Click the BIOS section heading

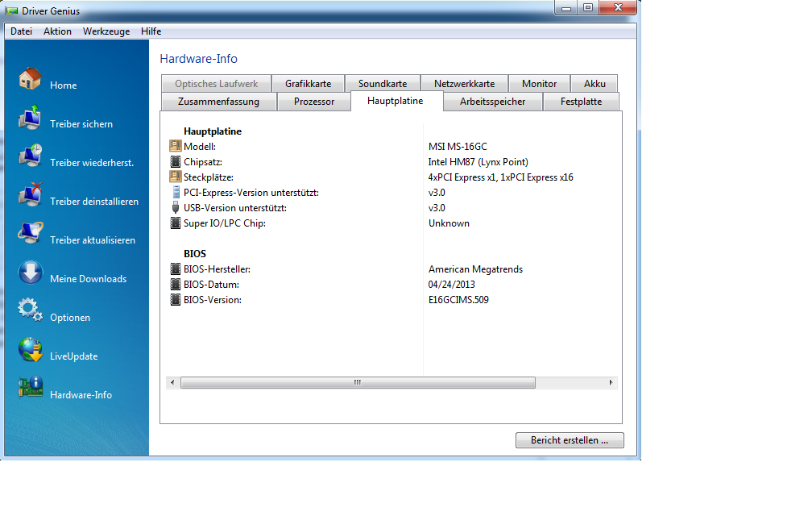click(x=195, y=253)
